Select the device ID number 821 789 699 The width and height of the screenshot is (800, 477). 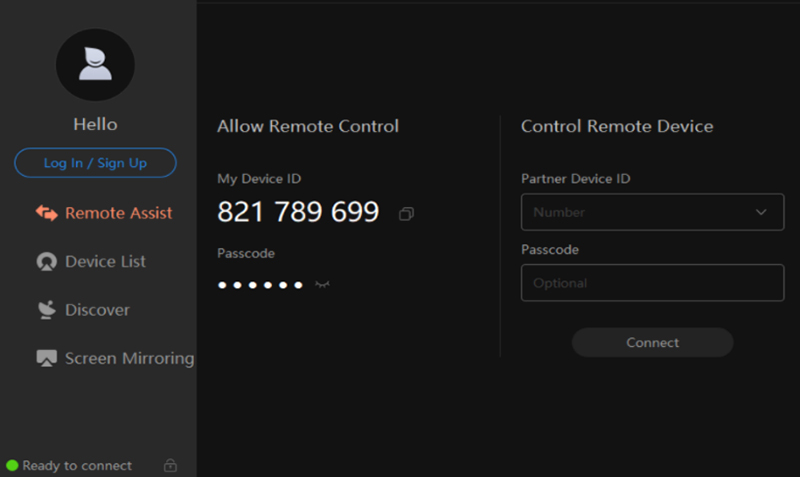[x=298, y=212]
